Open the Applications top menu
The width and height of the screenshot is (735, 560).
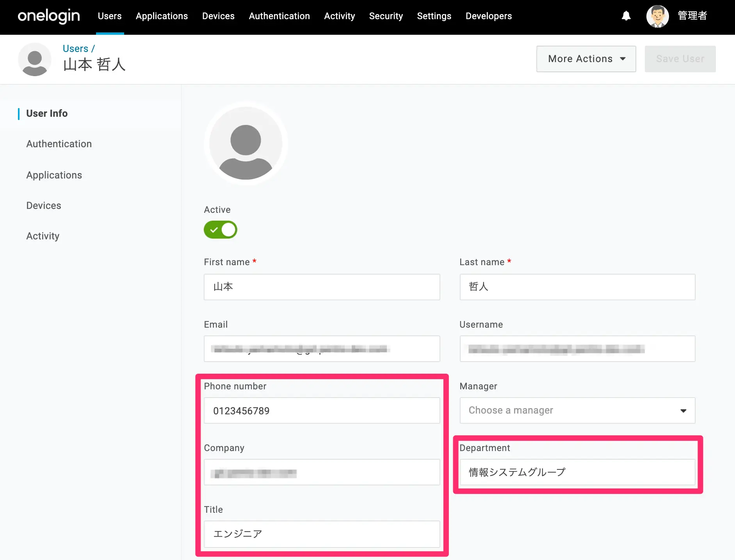coord(162,16)
